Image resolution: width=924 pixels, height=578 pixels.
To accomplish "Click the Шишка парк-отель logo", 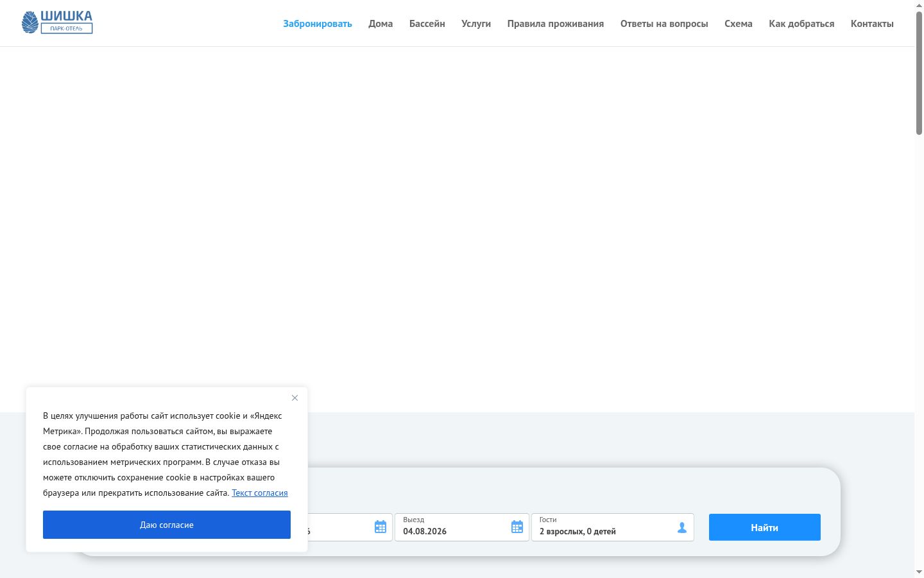I will tap(57, 22).
